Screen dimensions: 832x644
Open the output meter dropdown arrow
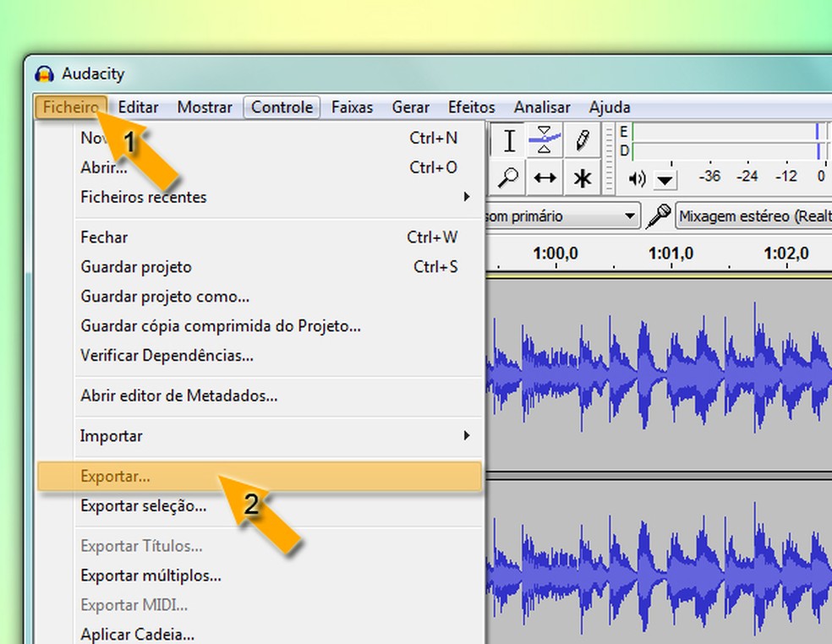click(666, 179)
